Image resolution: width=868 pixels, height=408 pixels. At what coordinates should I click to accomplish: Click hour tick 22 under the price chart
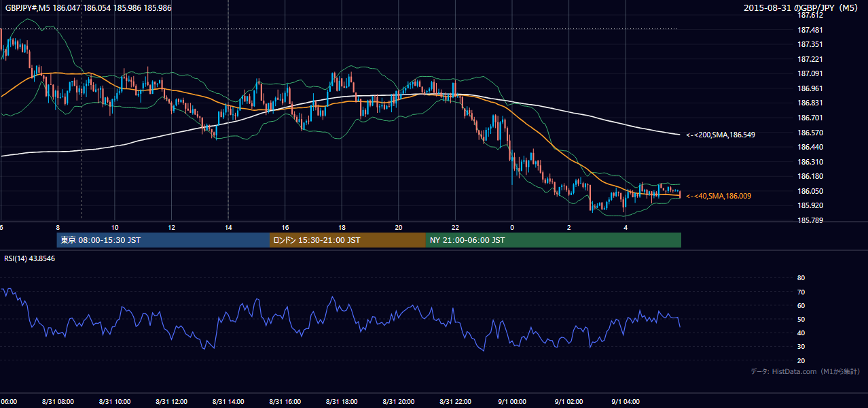(455, 227)
